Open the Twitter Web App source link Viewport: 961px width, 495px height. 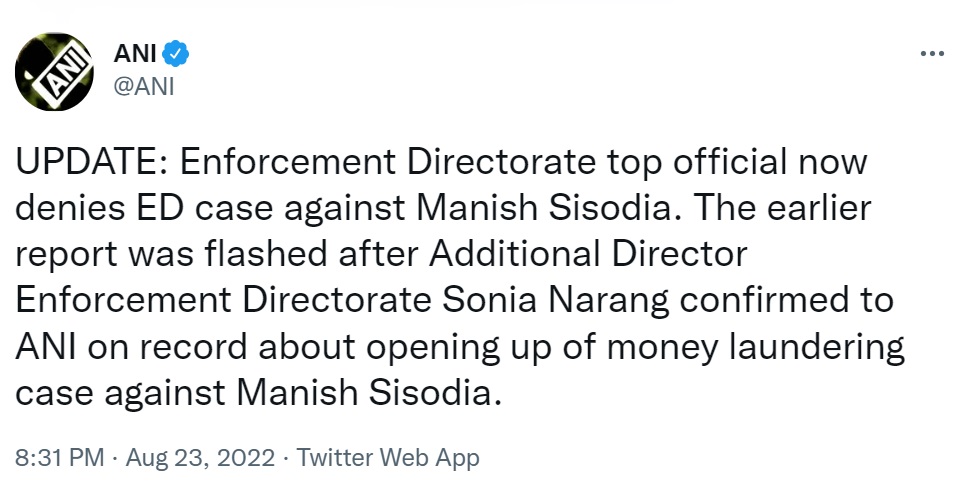(388, 459)
